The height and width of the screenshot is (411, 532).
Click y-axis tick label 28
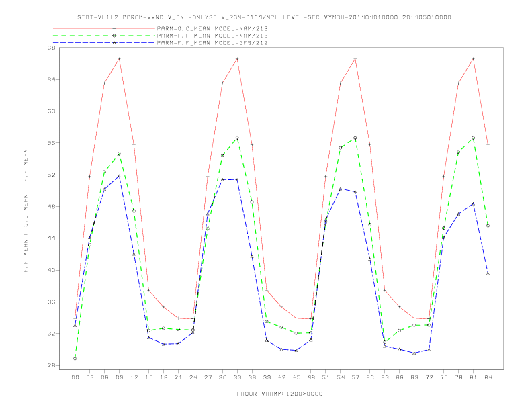coord(51,365)
